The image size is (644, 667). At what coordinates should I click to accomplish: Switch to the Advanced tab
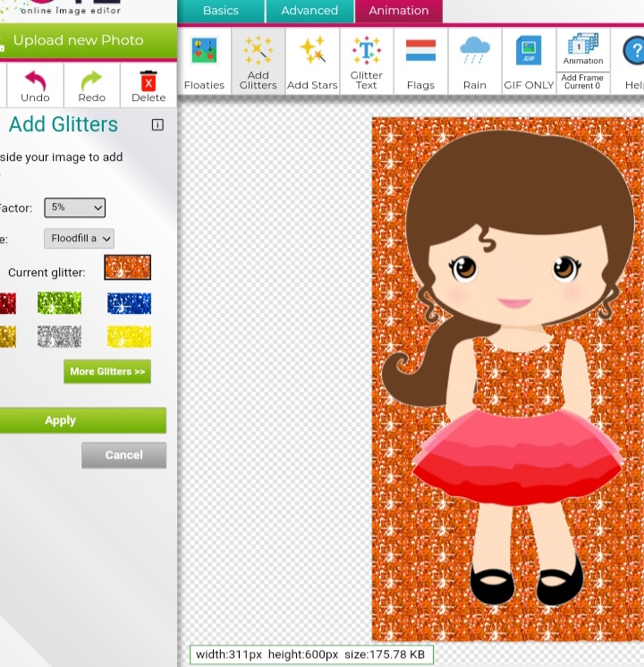click(x=309, y=11)
